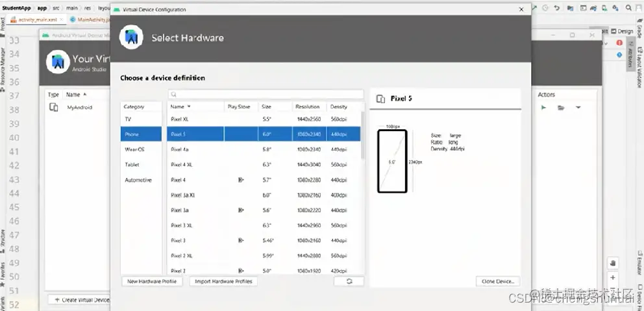This screenshot has height=311, width=644.
Task: Click StudentApp breadcrumb in navigation bar
Action: 16,8
